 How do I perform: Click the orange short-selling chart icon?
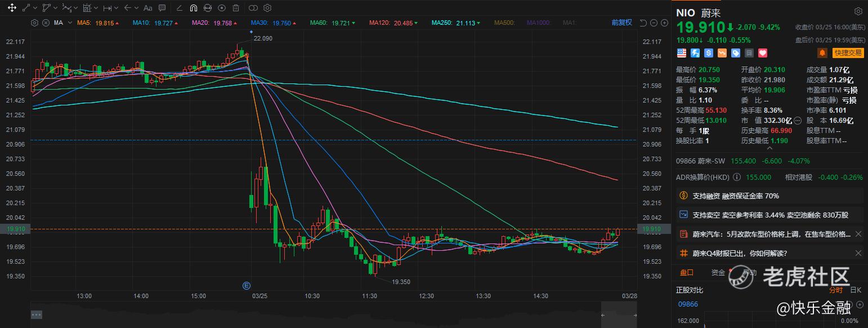pyautogui.click(x=722, y=53)
